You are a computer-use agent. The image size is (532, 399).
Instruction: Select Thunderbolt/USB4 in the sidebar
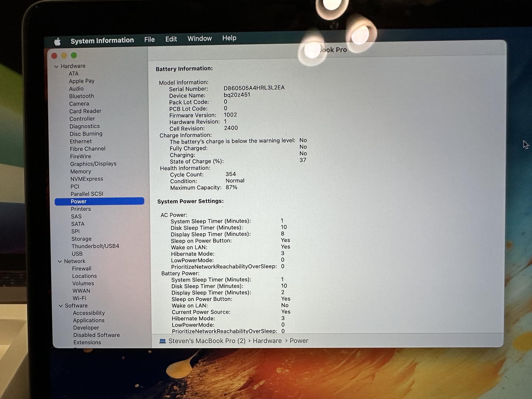click(95, 246)
